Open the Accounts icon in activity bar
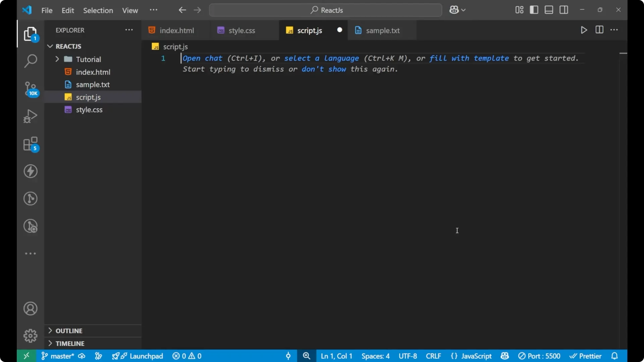Viewport: 644px width, 362px height. pyautogui.click(x=31, y=308)
